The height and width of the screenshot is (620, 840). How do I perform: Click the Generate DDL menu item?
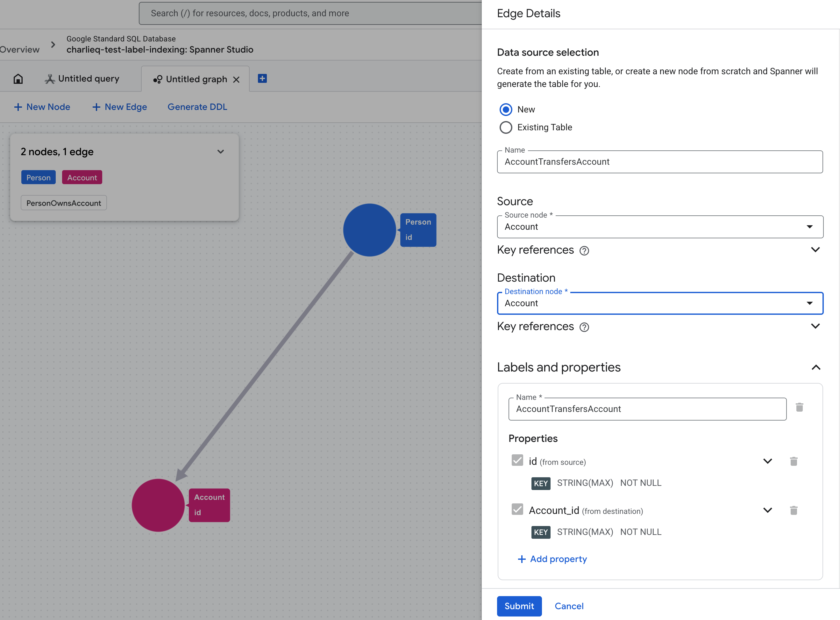click(x=198, y=107)
